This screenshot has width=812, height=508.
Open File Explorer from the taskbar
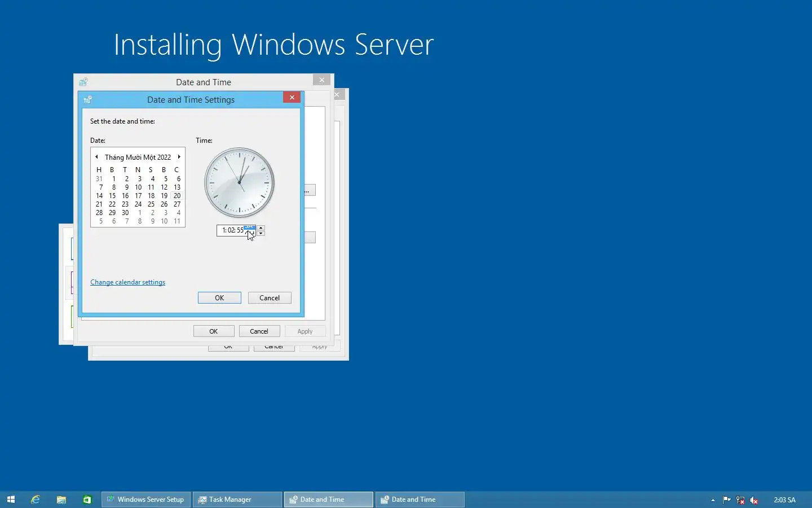tap(61, 500)
